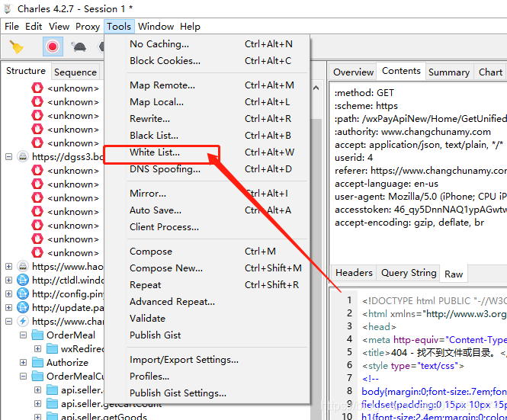Click lock icon of https://www.hao host
The height and width of the screenshot is (420, 507).
click(x=23, y=267)
